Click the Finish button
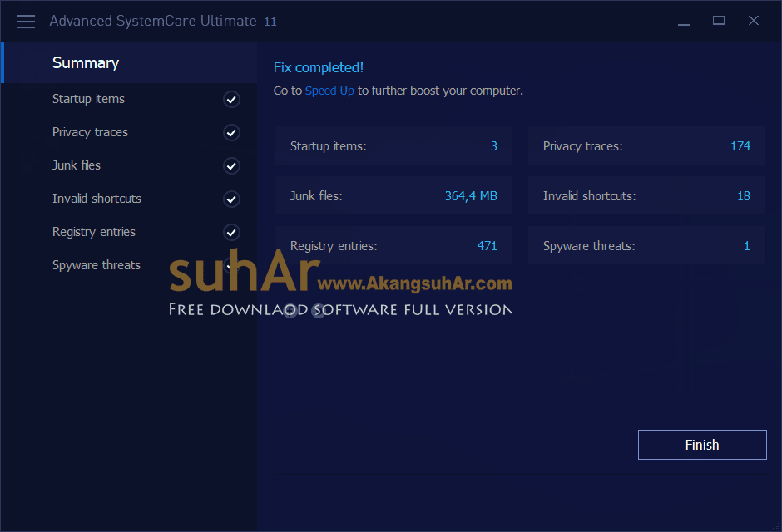Viewport: 782px width, 532px height. pyautogui.click(x=702, y=445)
